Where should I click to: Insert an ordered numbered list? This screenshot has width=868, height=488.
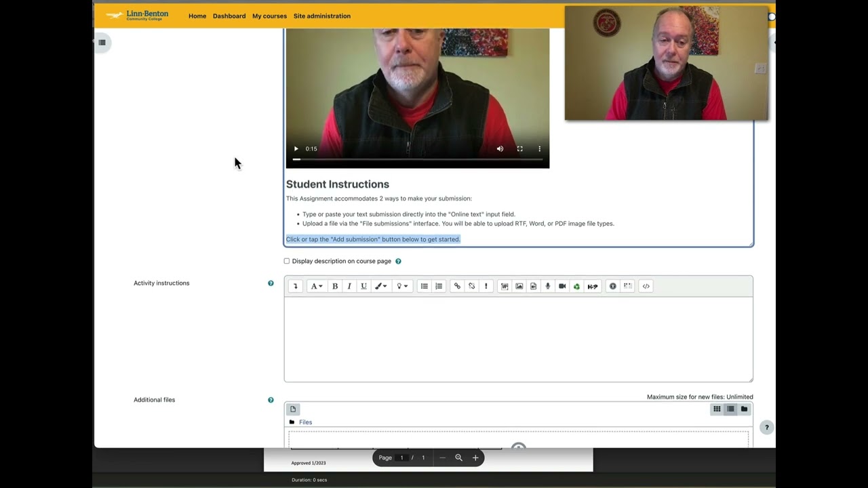[439, 286]
